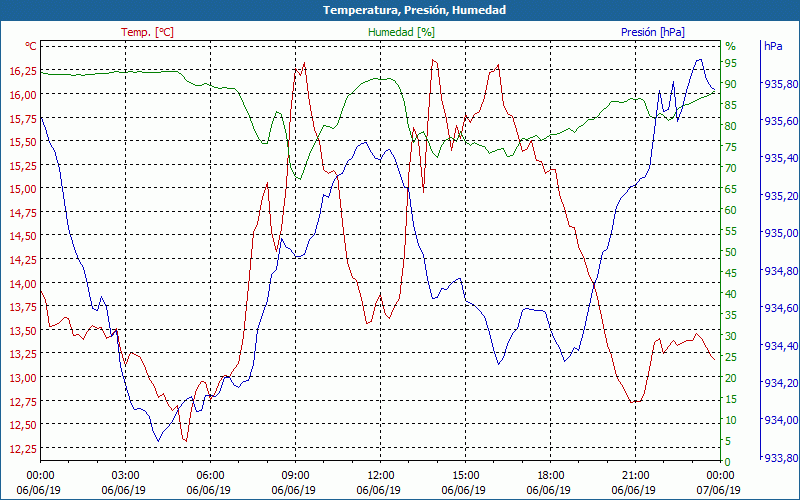The height and width of the screenshot is (500, 800).
Task: Click temperature axis value 14,75
Action: pos(23,212)
